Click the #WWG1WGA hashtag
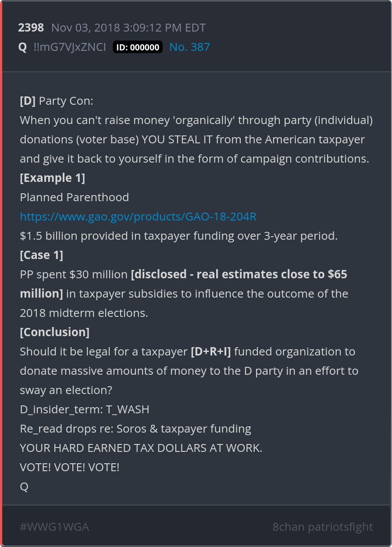Screen dimensions: 392x547 click(x=54, y=527)
